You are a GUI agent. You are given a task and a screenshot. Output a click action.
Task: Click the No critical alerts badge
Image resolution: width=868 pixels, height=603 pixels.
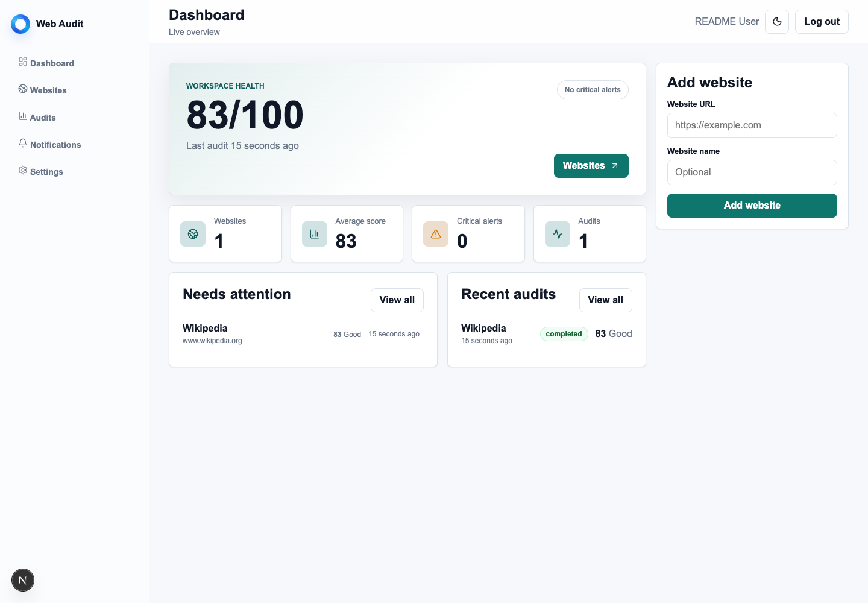pyautogui.click(x=593, y=90)
